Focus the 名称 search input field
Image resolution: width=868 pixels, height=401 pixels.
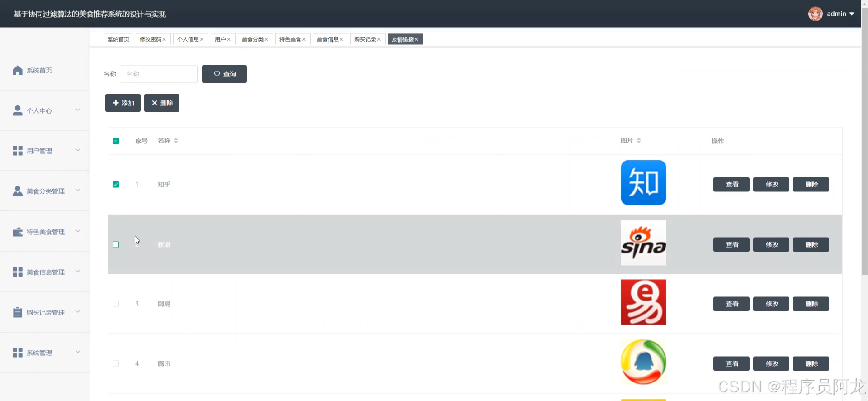pos(159,74)
